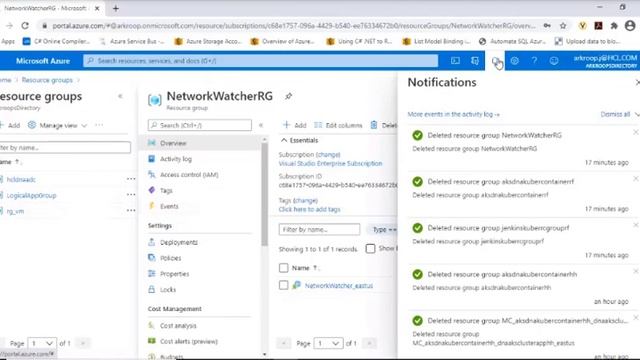Screen dimensions: 640x360
Task: Open NetworkWatcher_eastus resource link
Action: [x=338, y=285]
